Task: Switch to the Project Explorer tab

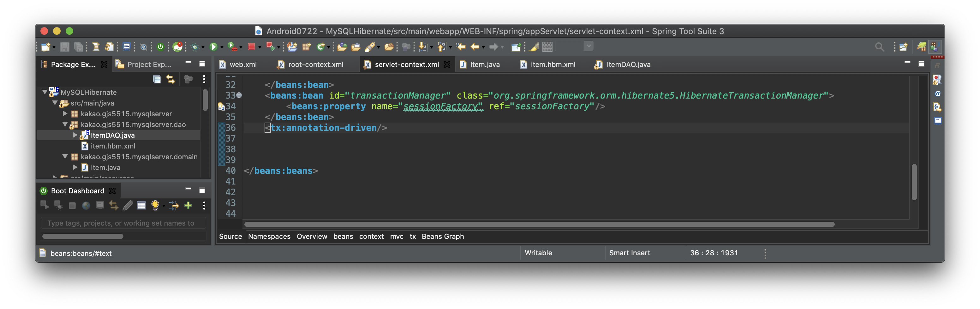Action: coord(143,65)
